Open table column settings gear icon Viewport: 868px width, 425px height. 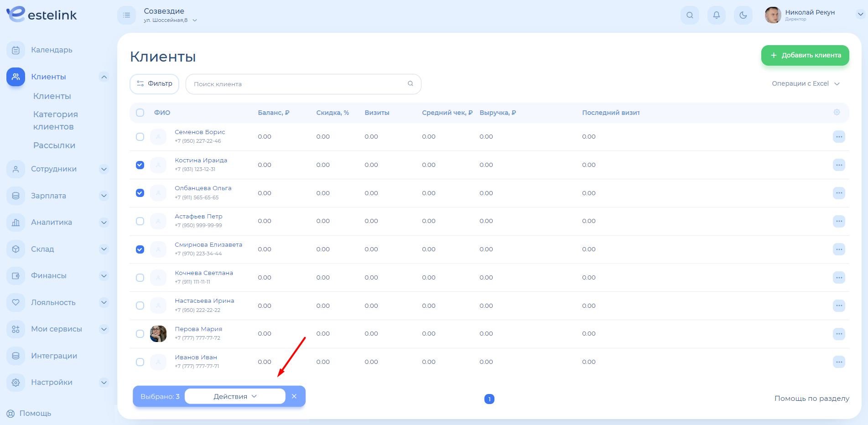(x=837, y=112)
